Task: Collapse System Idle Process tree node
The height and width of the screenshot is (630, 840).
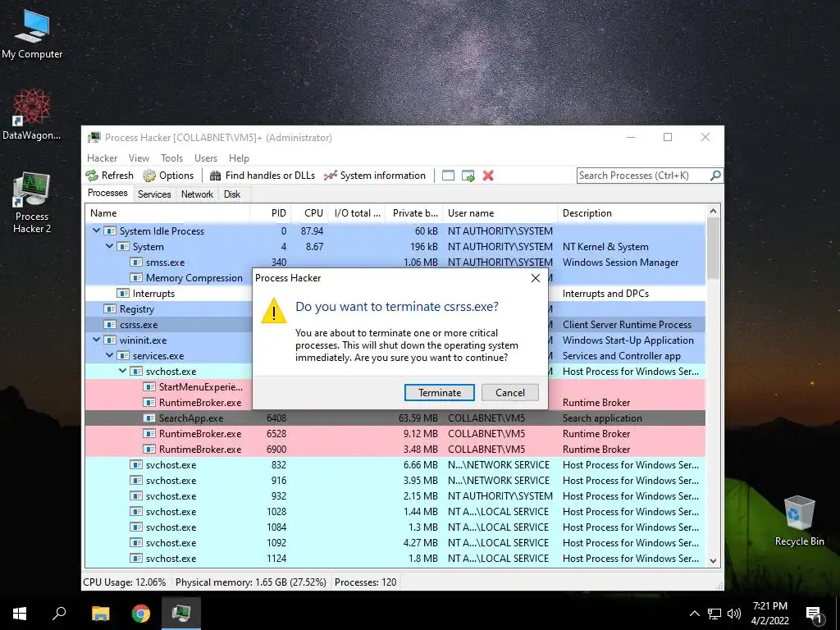Action: [x=97, y=231]
